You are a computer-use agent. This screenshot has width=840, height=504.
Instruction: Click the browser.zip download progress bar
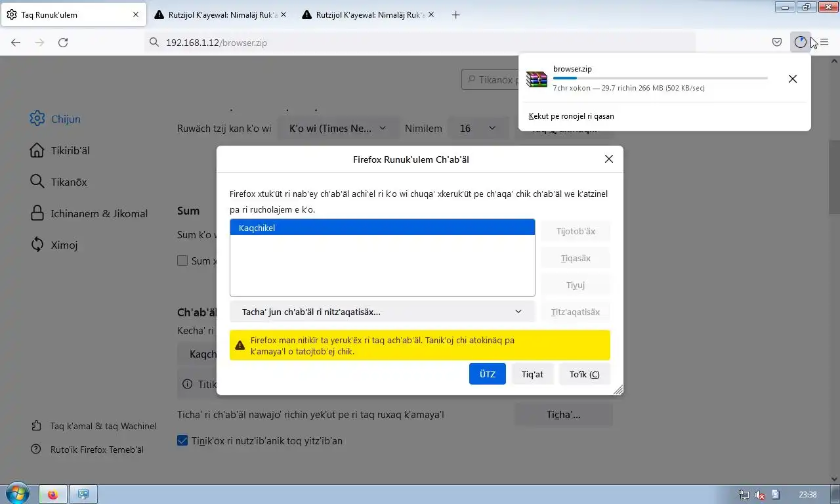(x=660, y=78)
